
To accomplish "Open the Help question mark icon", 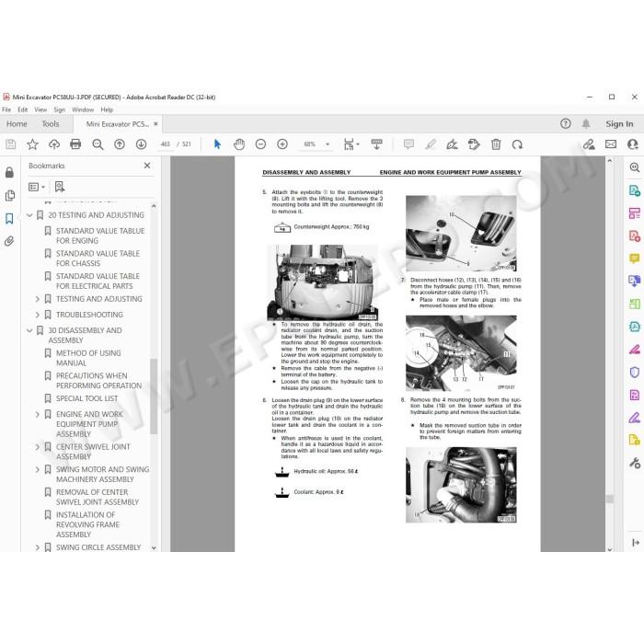I will (x=566, y=123).
